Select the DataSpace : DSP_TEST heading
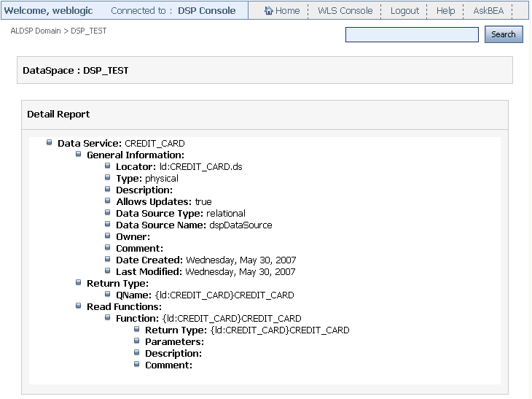 [x=76, y=70]
